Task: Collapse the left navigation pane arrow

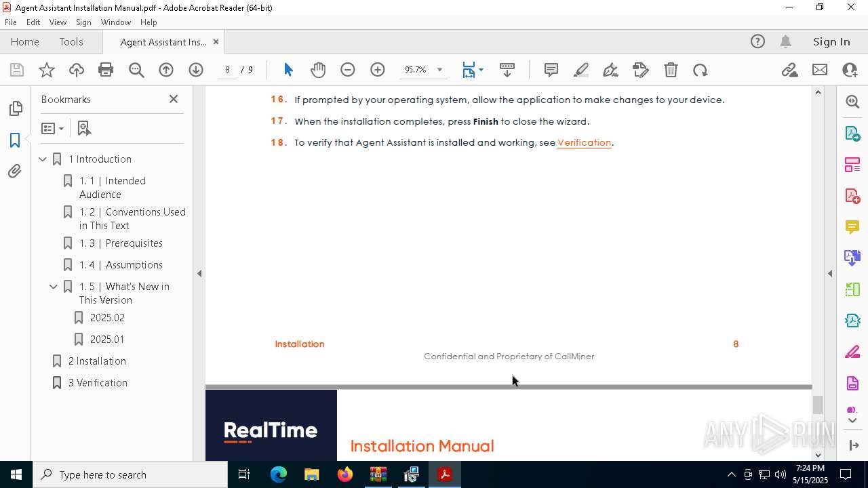Action: pyautogui.click(x=199, y=274)
